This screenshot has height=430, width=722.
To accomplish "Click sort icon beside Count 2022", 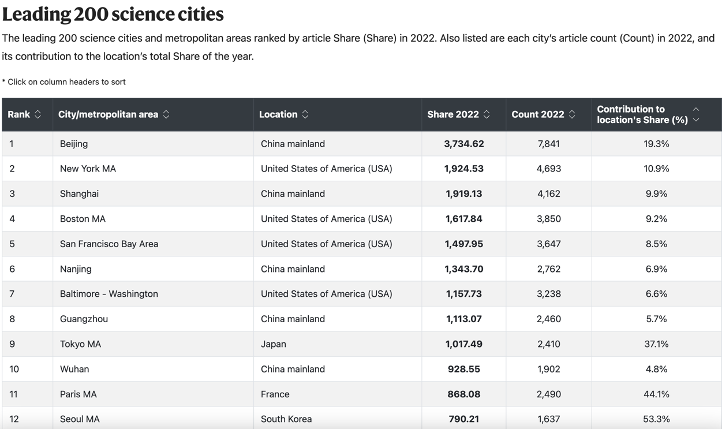I will pos(572,114).
